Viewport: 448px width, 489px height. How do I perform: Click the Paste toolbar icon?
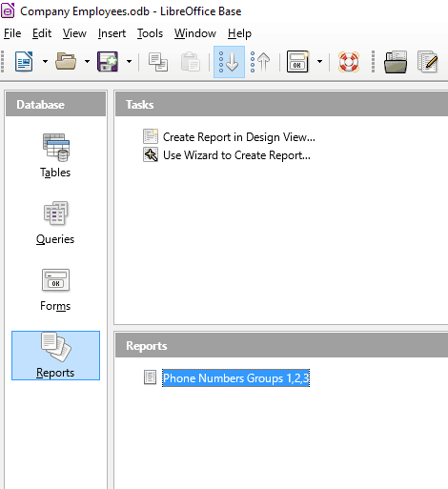click(191, 62)
